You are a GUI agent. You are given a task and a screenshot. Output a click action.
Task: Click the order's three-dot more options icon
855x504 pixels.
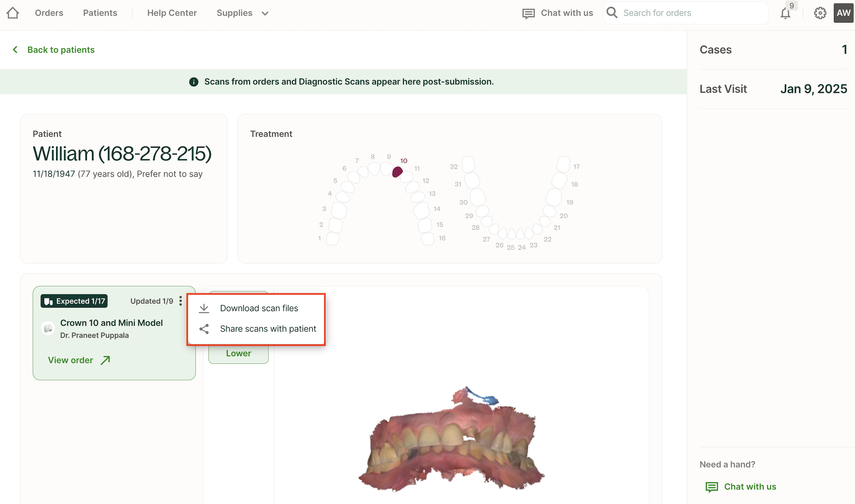181,301
